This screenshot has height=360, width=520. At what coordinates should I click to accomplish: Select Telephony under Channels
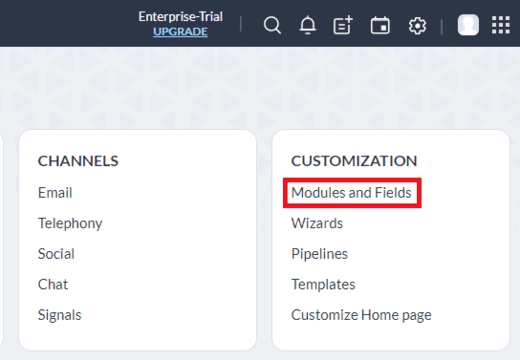70,223
